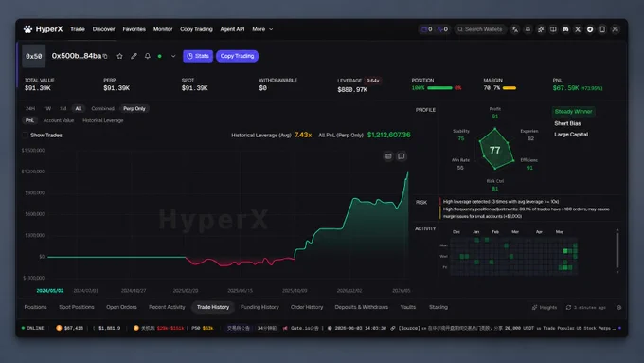This screenshot has width=644, height=363.
Task: Open the language translation icon
Action: coord(515,29)
